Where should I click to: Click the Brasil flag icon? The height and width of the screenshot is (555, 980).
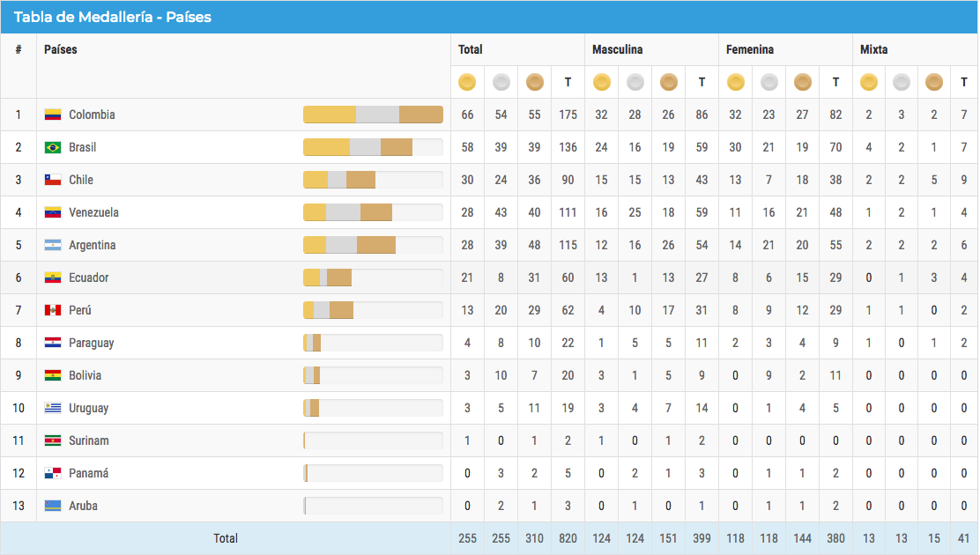pos(53,147)
